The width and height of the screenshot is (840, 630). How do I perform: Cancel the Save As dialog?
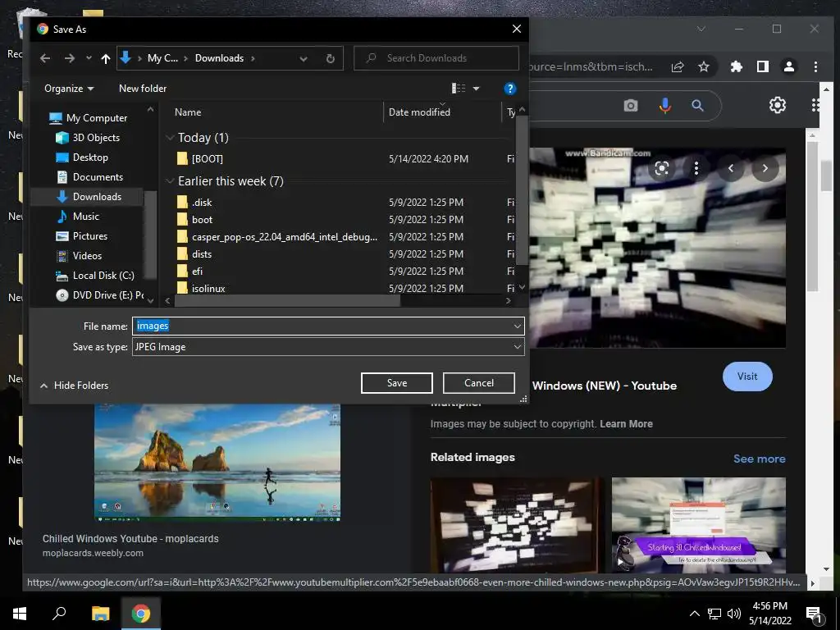[479, 383]
